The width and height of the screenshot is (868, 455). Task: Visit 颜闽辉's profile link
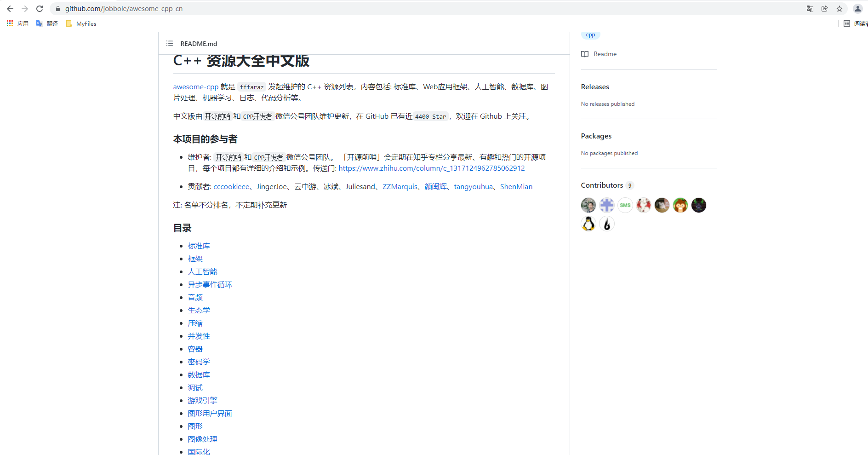point(436,187)
